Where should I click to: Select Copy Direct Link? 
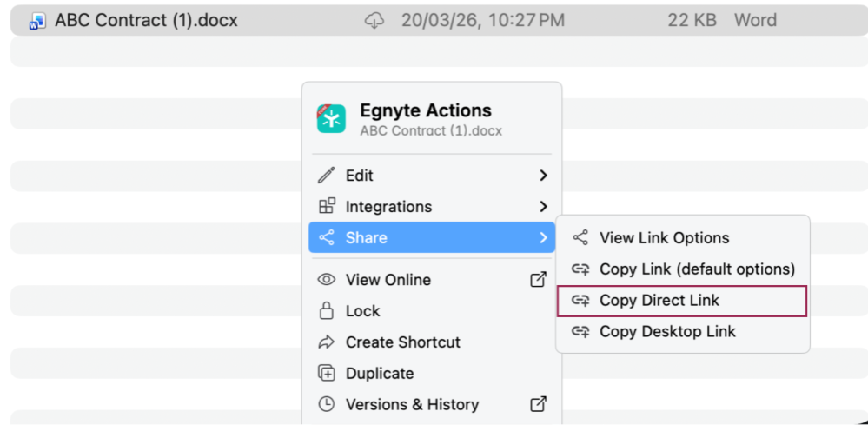coord(683,301)
